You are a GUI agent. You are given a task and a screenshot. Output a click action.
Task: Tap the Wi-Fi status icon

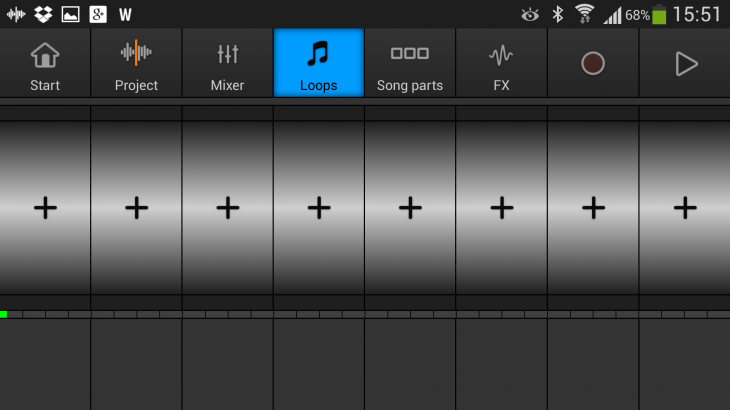(x=584, y=14)
